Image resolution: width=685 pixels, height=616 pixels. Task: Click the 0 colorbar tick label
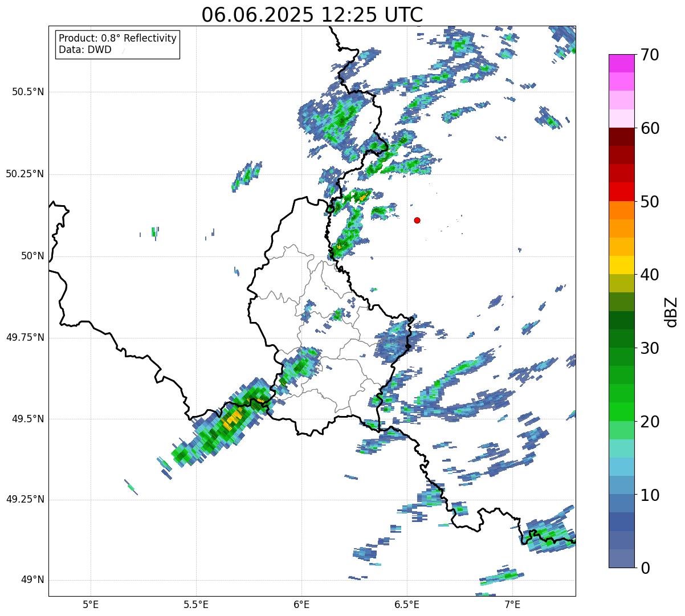coord(645,568)
